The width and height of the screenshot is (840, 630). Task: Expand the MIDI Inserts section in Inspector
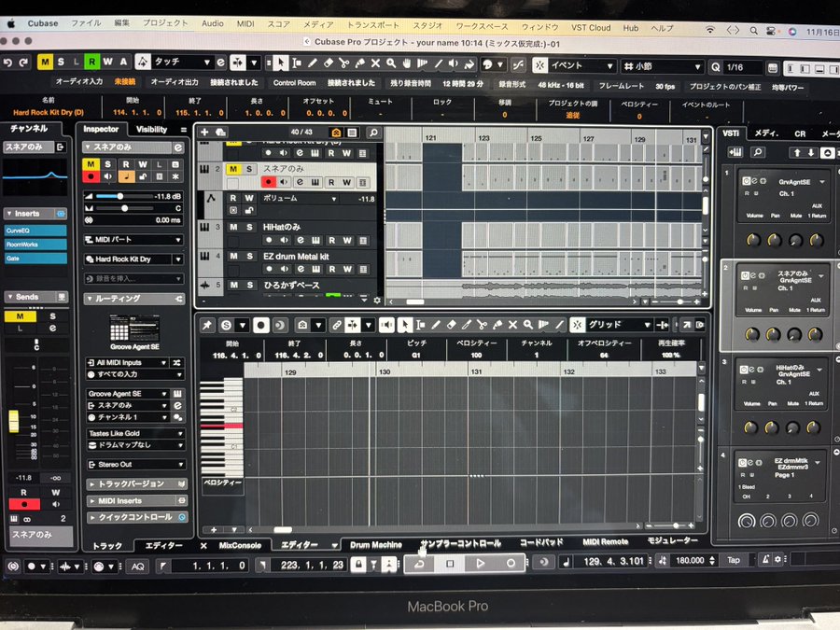(x=136, y=501)
